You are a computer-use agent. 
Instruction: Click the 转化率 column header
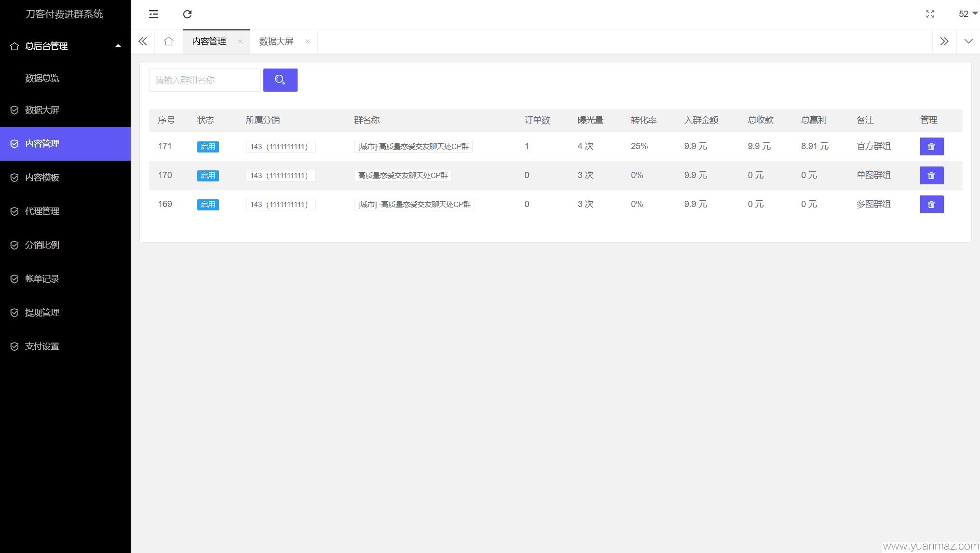644,120
